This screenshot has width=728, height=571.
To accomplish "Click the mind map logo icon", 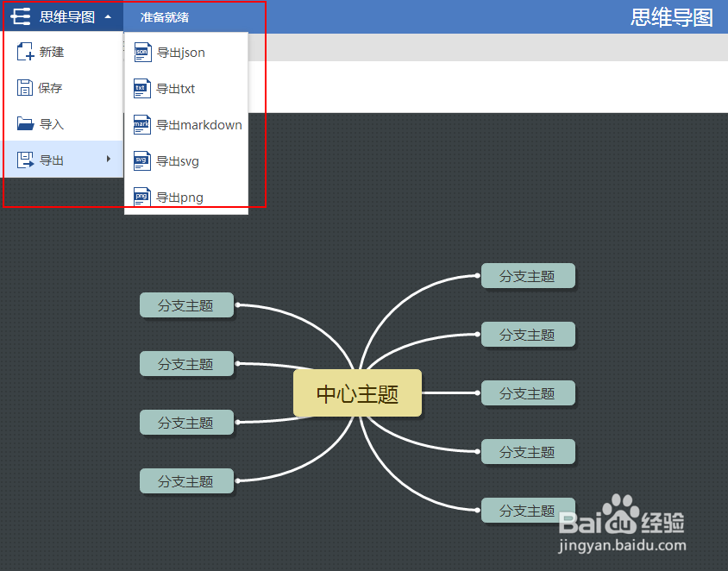I will pyautogui.click(x=21, y=16).
